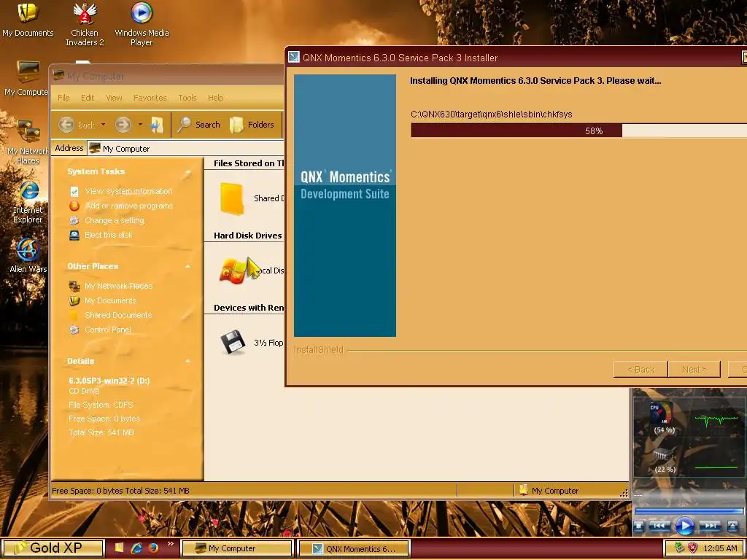Toggle Folders pane in My Computer toolbar
Viewport: 747px width, 560px height.
coord(252,125)
